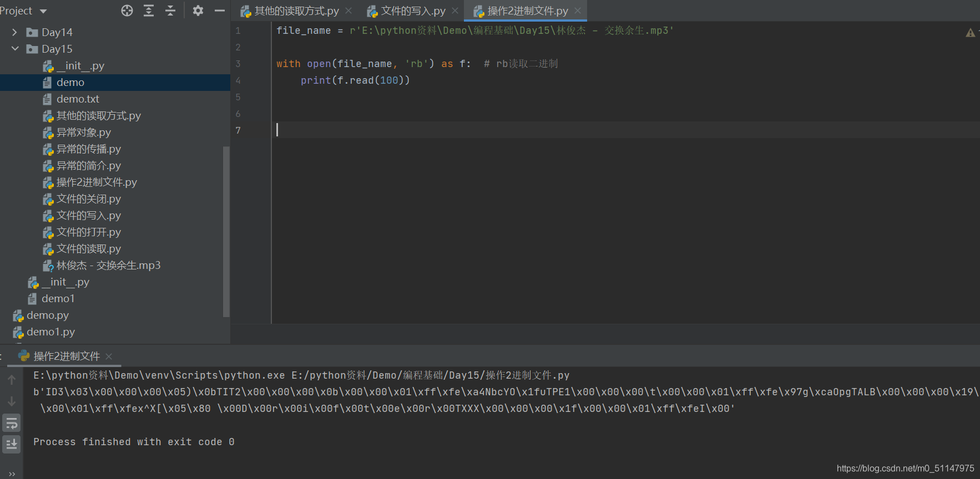The width and height of the screenshot is (980, 479).
Task: Select the Day14 folder row
Action: coord(115,32)
